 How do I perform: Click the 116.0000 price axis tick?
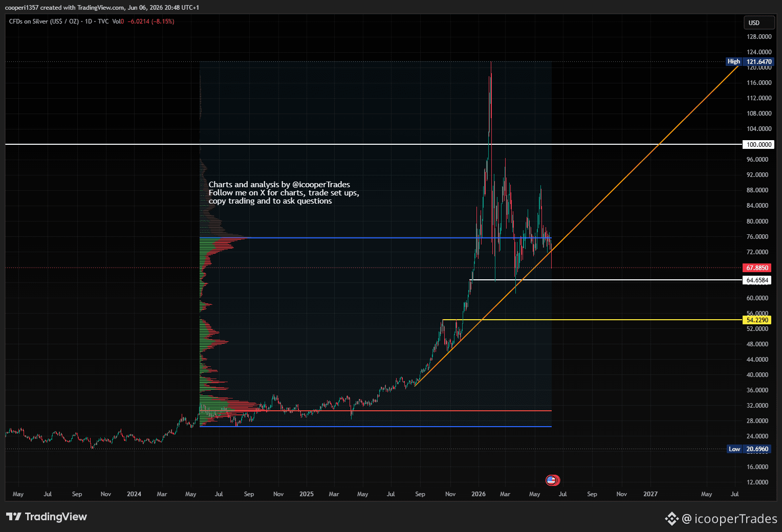click(759, 83)
